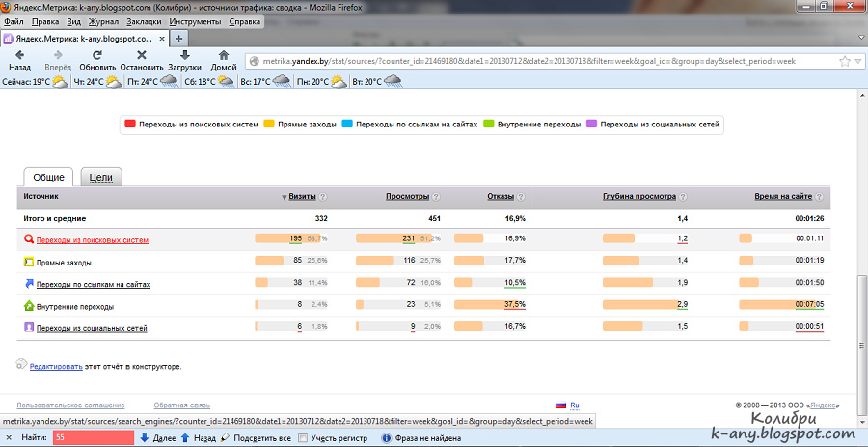This screenshot has height=447, width=868.
Task: Click the Ru language link
Action: point(575,405)
